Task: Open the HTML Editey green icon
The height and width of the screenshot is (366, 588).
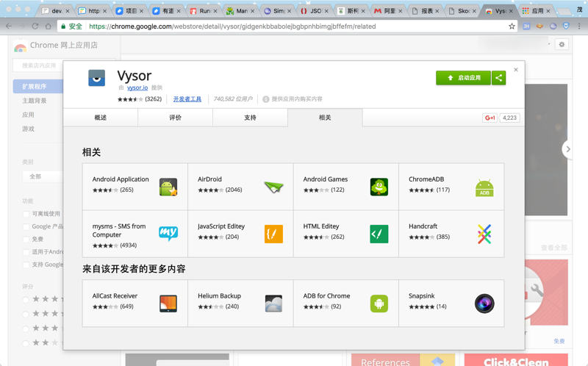Action: pos(379,234)
